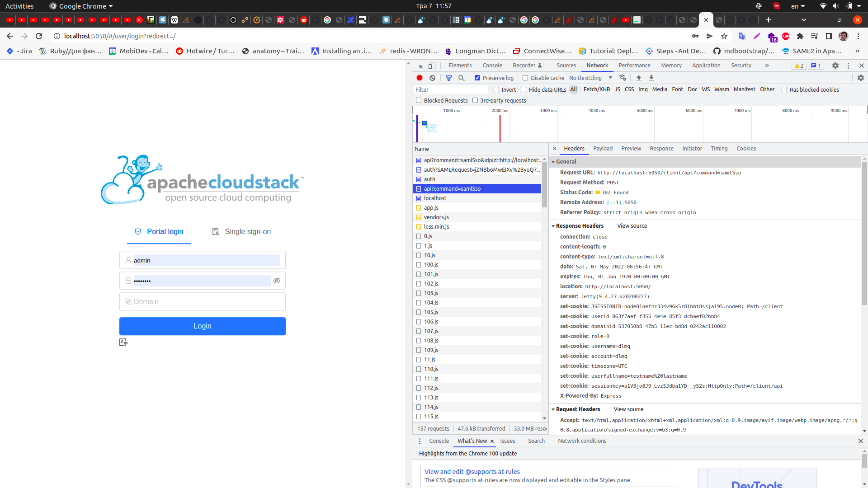Clear the network log
The width and height of the screenshot is (868, 488).
432,78
